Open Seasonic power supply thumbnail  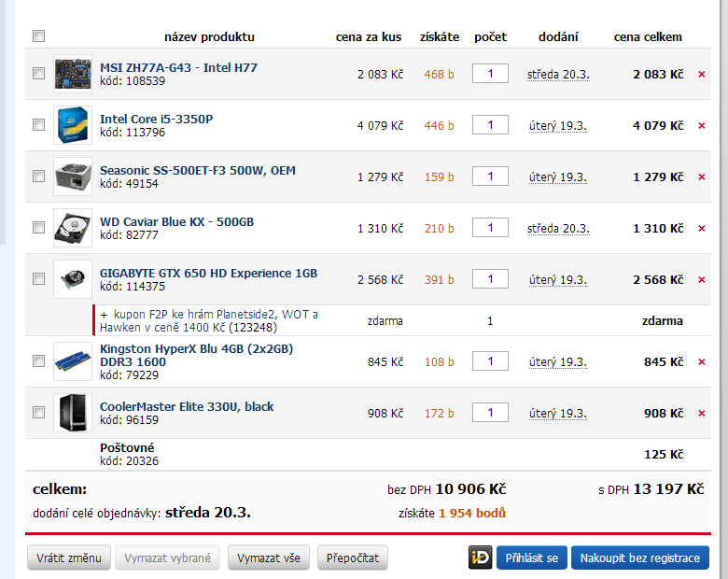pyautogui.click(x=73, y=177)
